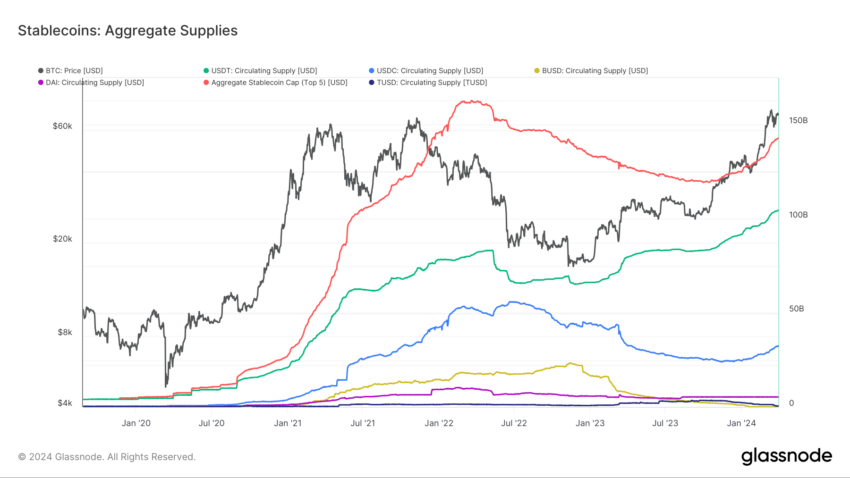
Task: Click the yellow BUSD legend dot
Action: (x=539, y=71)
